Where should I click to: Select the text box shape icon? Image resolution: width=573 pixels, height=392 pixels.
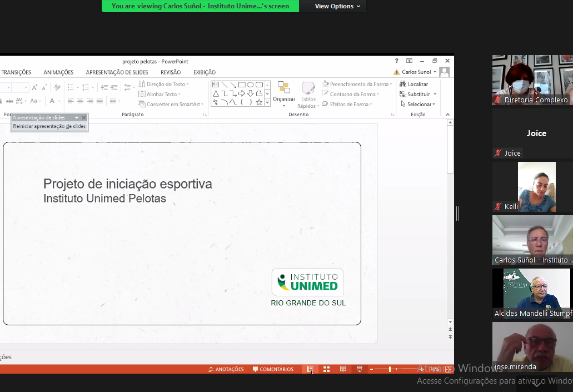(x=216, y=85)
